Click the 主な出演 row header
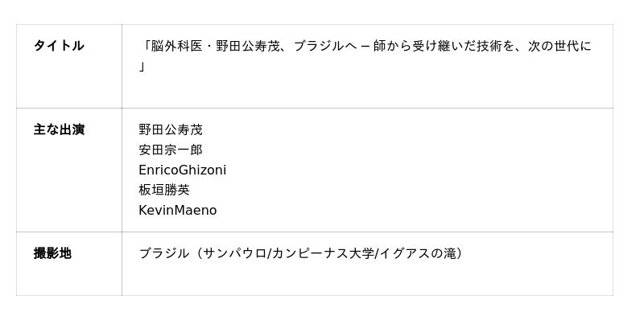This screenshot has width=644, height=320. [59, 129]
